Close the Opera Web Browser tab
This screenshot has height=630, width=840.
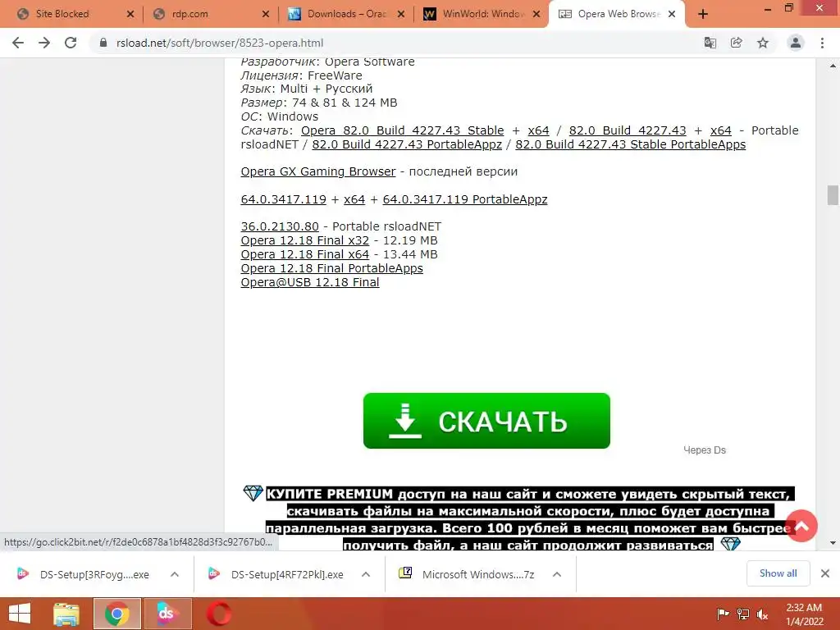[672, 15]
